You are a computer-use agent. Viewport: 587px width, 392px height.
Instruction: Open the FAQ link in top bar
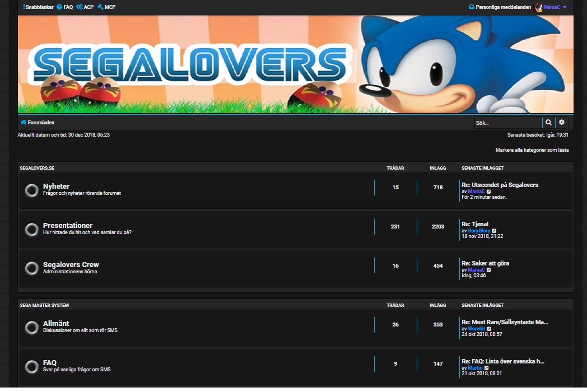(x=65, y=7)
